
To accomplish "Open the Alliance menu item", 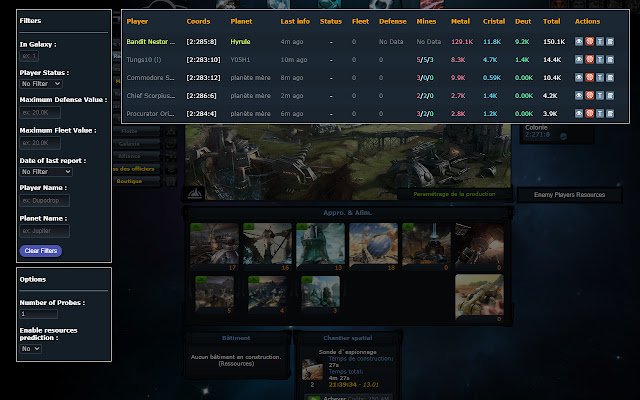I will 129,156.
